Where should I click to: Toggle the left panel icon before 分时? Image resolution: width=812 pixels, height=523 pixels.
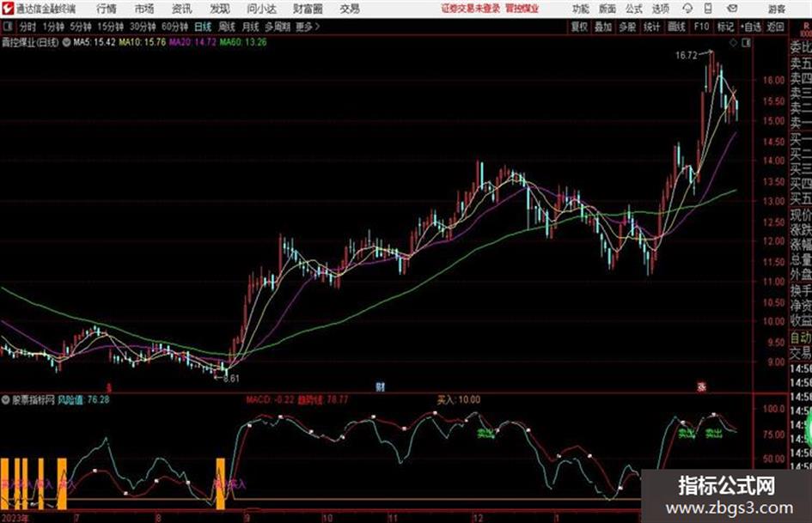7,27
